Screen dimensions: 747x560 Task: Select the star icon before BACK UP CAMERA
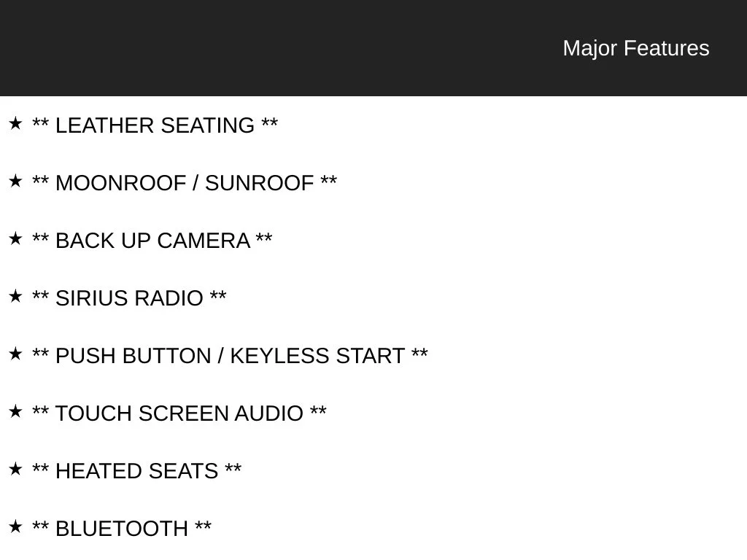[15, 238]
